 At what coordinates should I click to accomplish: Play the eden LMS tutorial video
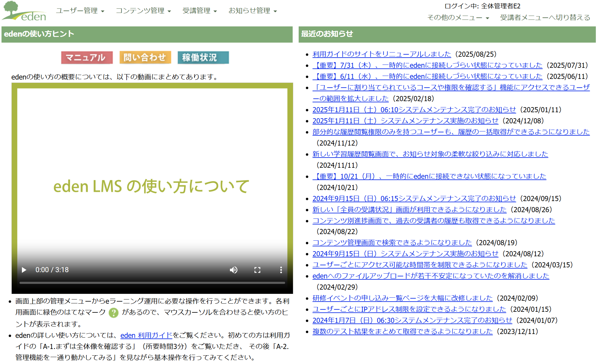click(x=24, y=270)
